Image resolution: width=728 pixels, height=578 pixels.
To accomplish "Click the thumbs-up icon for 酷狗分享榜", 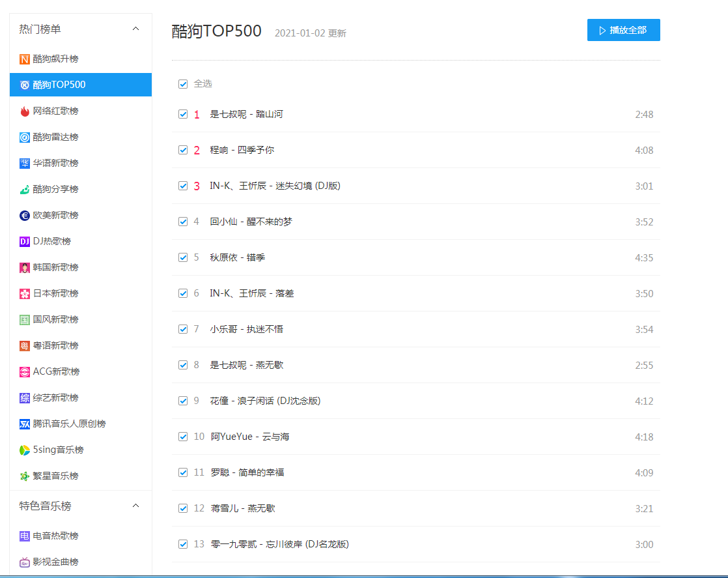I will pos(25,189).
